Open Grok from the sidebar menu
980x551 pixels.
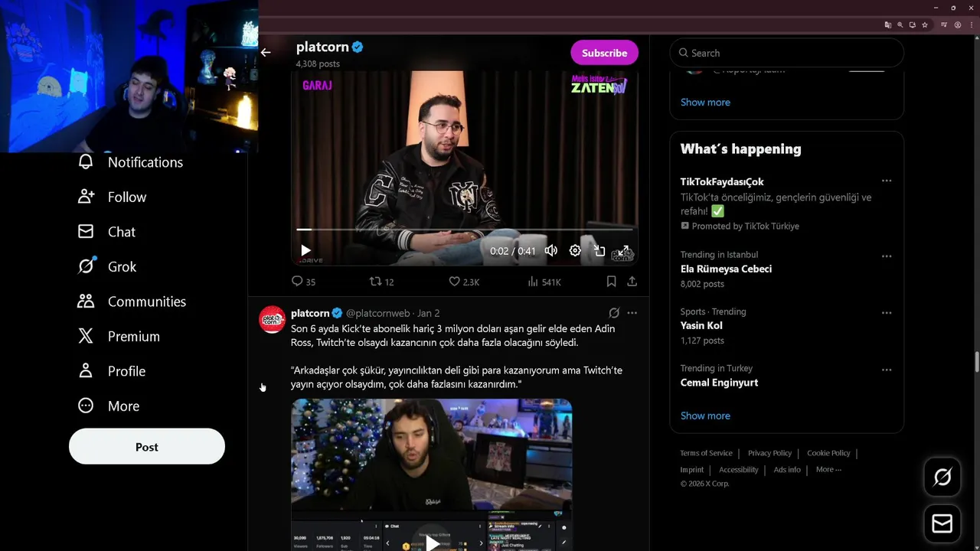(107, 266)
